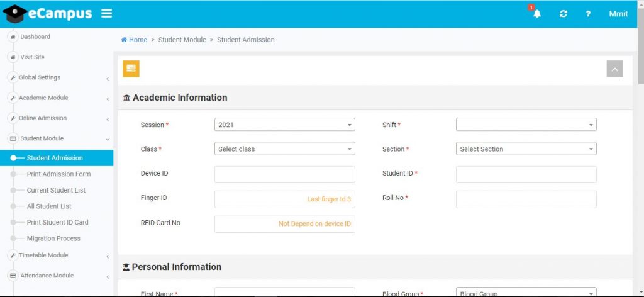Click the Global Settings wrench icon
The height and width of the screenshot is (297, 644).
[x=13, y=77]
